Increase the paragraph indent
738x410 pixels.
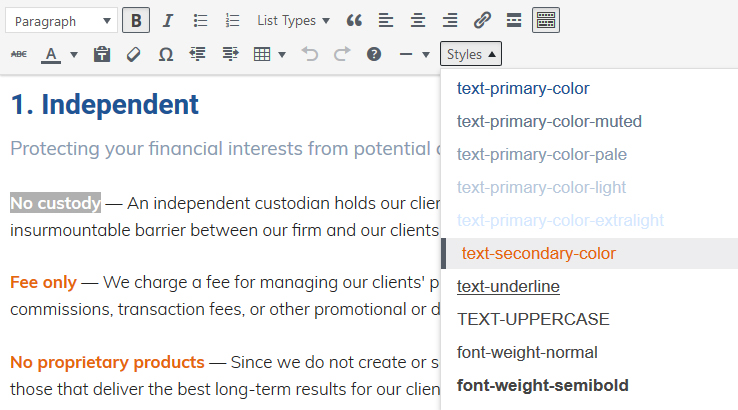pos(230,54)
